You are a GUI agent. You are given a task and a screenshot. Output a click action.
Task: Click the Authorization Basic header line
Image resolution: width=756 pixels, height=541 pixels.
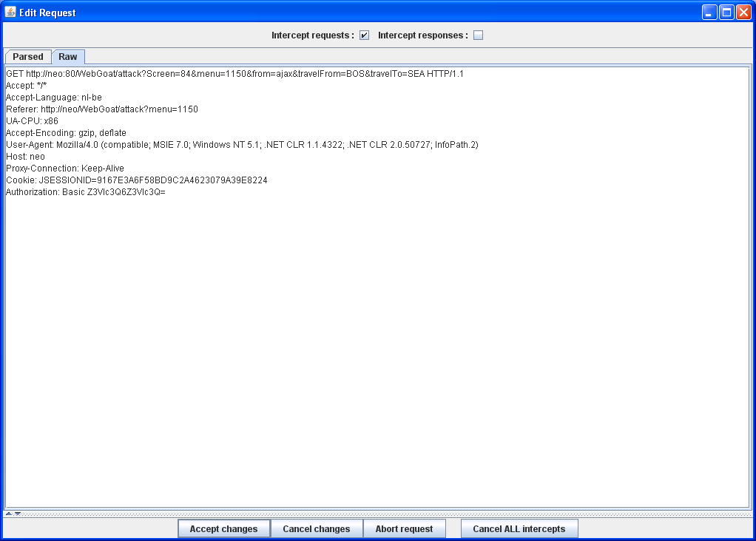tap(85, 192)
